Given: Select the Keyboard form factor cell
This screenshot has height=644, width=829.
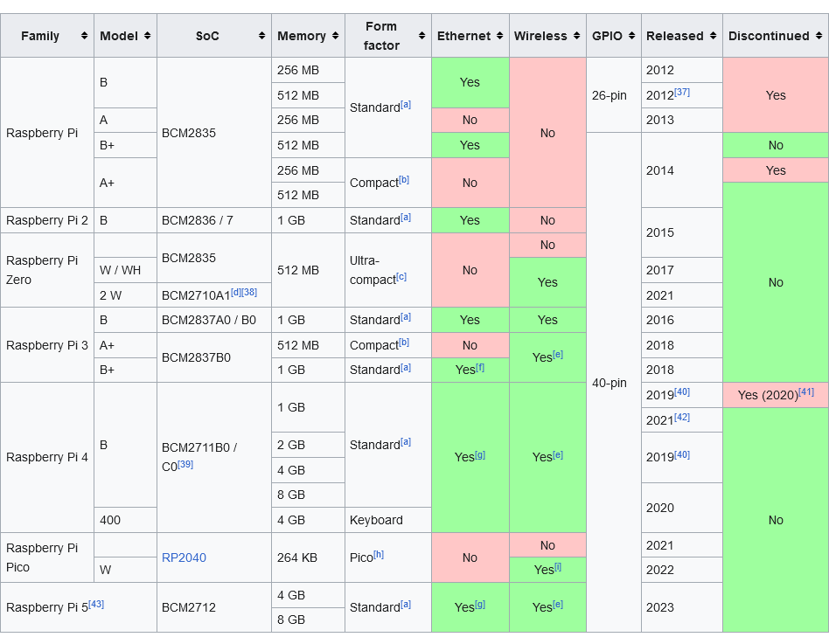Looking at the screenshot, I should click(x=377, y=520).
